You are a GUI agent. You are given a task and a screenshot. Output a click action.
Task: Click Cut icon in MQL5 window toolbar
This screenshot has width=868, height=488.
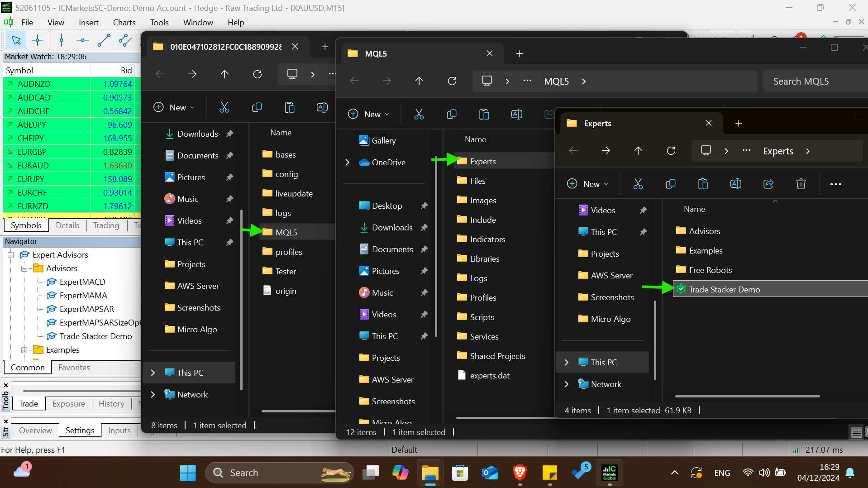pos(419,115)
